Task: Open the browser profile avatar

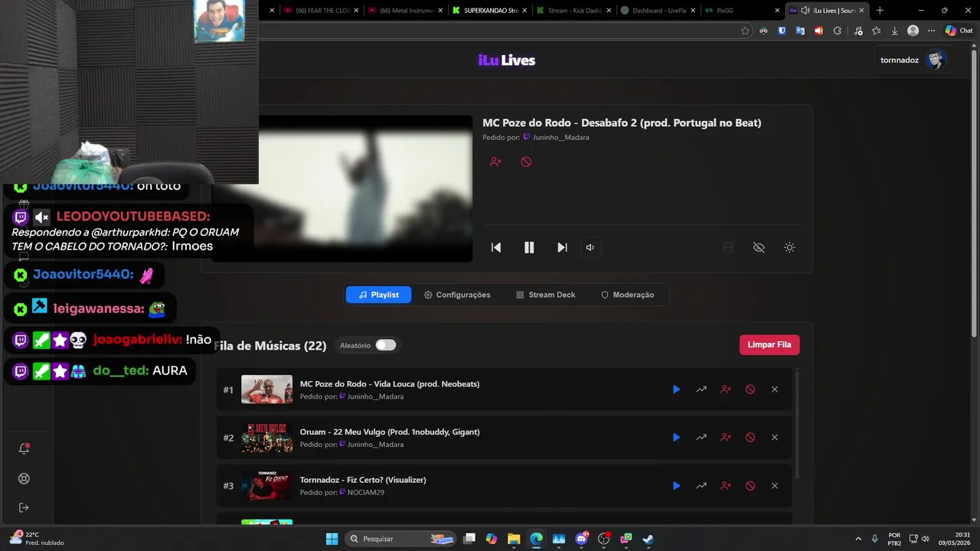Action: pos(913,31)
